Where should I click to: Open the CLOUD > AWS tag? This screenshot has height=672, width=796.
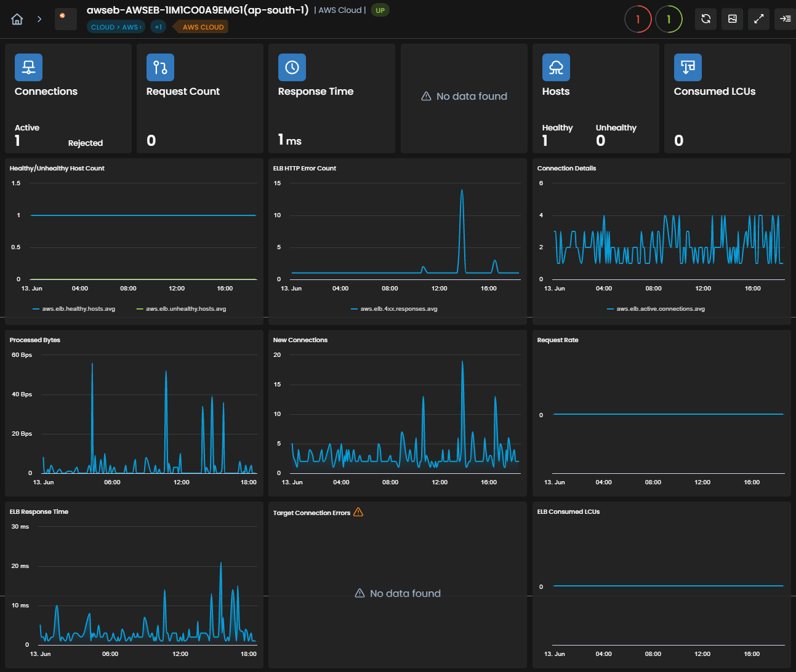(x=116, y=27)
